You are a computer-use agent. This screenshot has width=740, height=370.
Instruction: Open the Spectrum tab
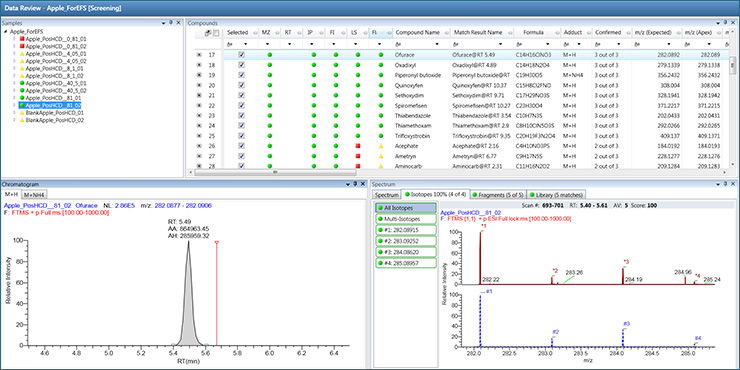click(387, 194)
